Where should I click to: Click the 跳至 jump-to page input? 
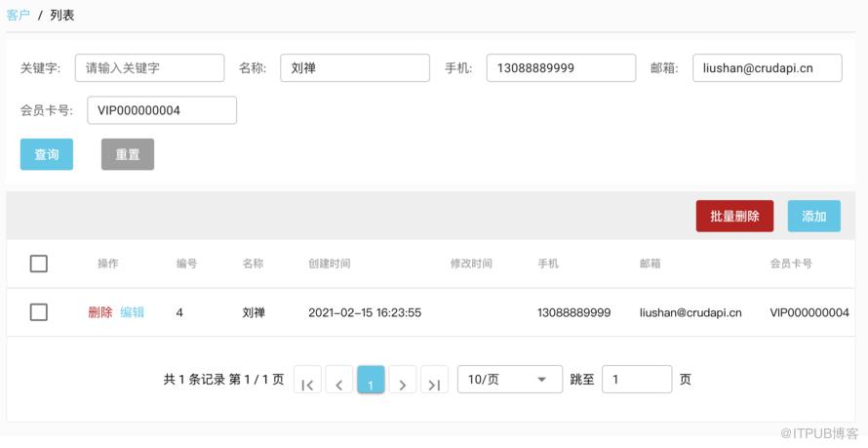pos(637,380)
